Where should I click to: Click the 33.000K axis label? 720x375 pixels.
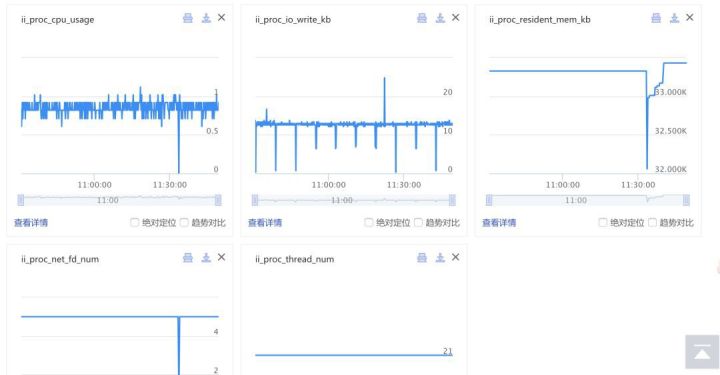(671, 92)
